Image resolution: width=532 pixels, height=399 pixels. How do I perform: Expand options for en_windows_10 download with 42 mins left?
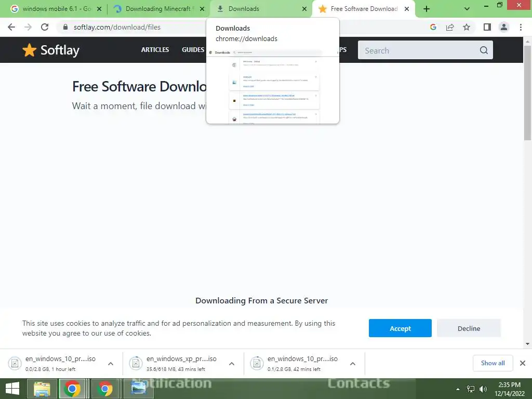coord(353,364)
